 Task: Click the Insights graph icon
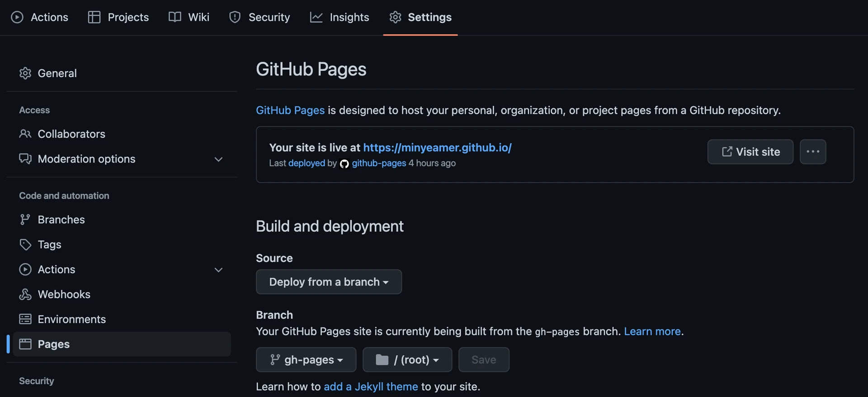pyautogui.click(x=316, y=17)
